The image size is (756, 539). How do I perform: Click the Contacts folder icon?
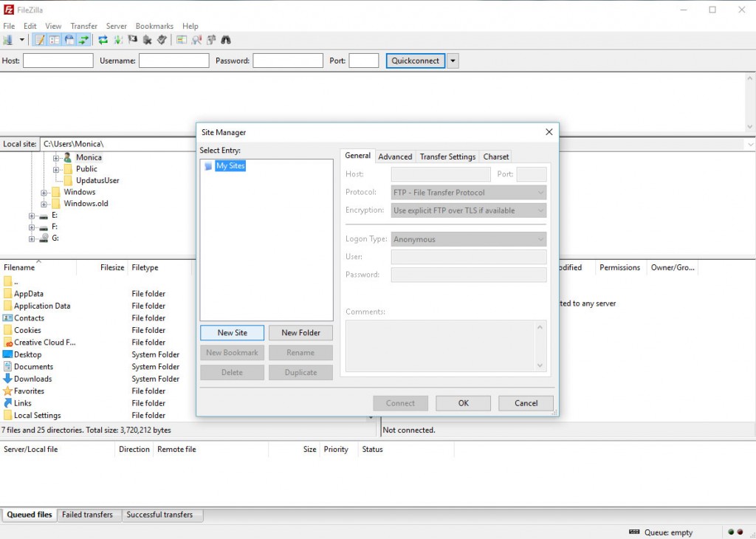[x=7, y=317]
